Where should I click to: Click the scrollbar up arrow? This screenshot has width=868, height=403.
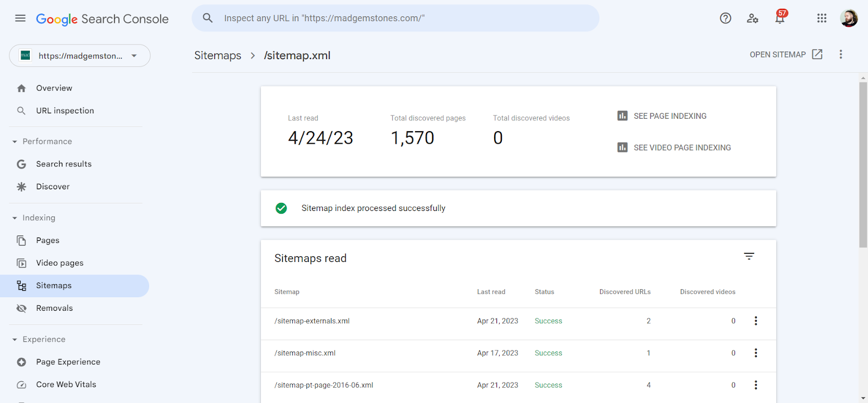[x=863, y=78]
